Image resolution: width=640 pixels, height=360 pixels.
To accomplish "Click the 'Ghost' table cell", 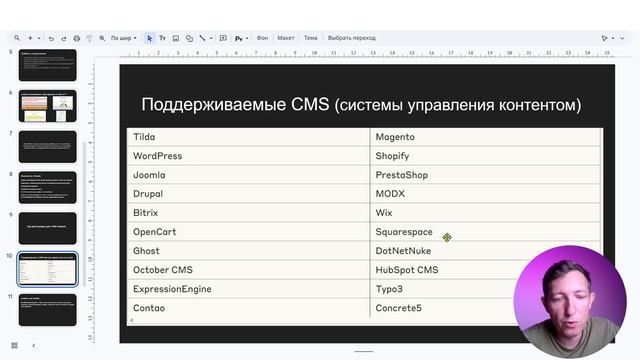I will 248,251.
